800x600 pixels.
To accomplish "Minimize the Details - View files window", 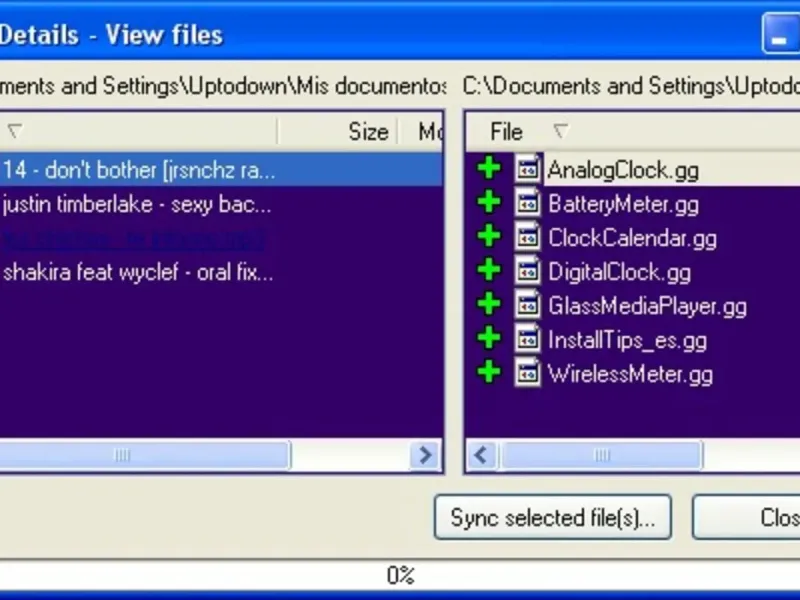I will click(781, 34).
